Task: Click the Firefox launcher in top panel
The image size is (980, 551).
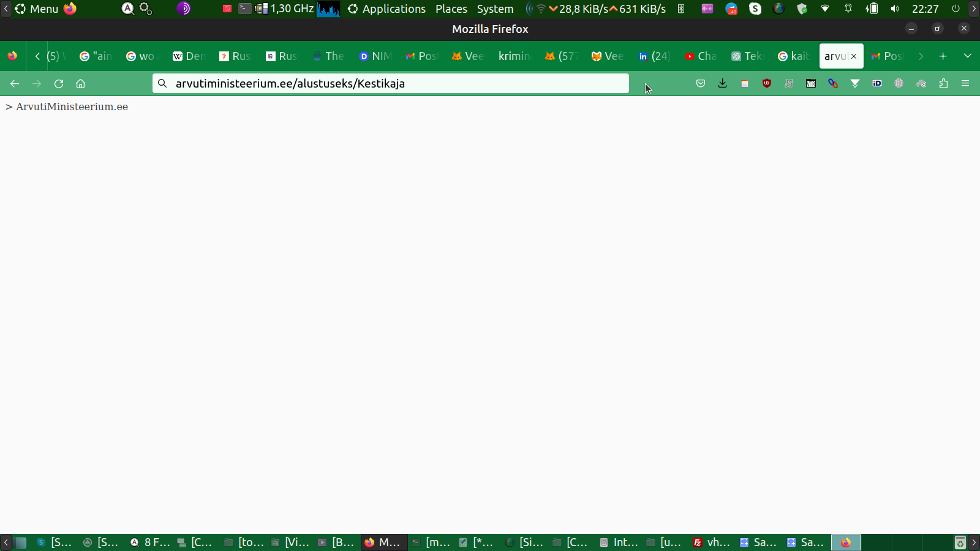Action: 70,9
